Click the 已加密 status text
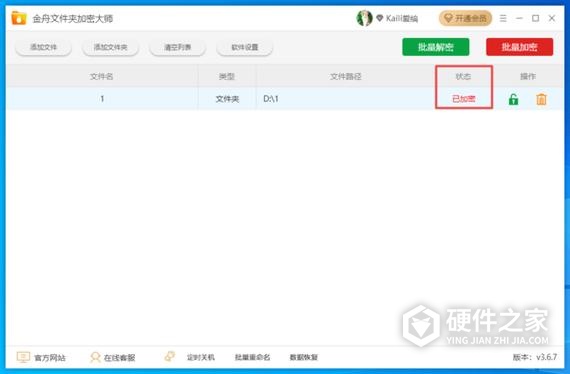 coord(463,98)
